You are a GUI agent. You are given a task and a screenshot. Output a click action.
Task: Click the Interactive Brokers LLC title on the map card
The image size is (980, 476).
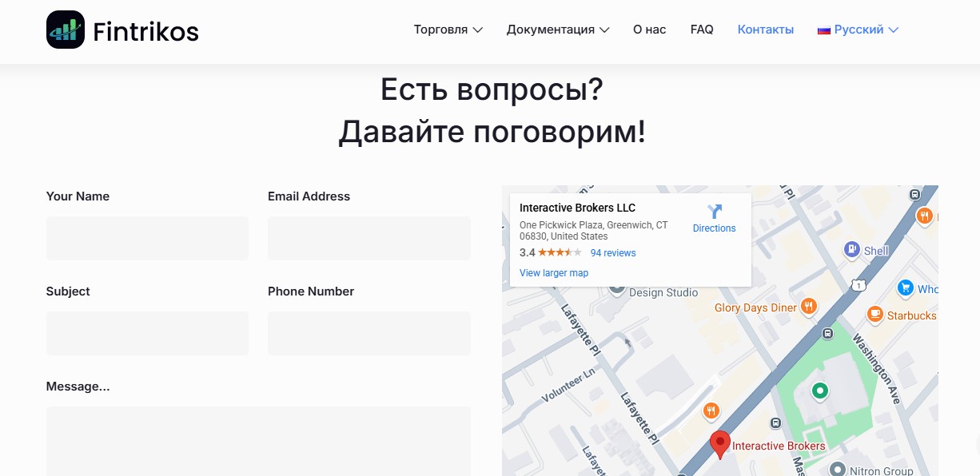tap(577, 208)
